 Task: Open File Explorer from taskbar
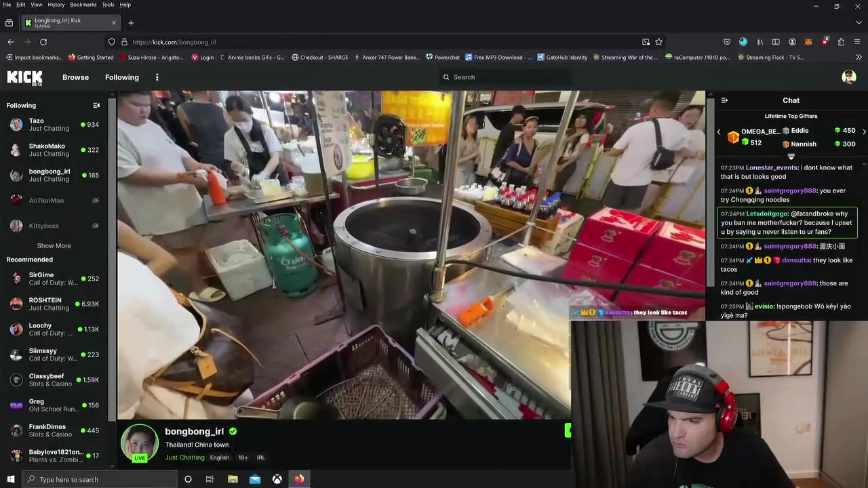coord(233,479)
